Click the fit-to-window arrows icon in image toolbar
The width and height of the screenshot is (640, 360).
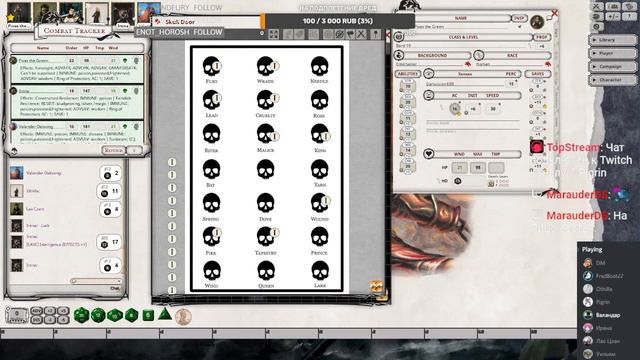coord(273,34)
